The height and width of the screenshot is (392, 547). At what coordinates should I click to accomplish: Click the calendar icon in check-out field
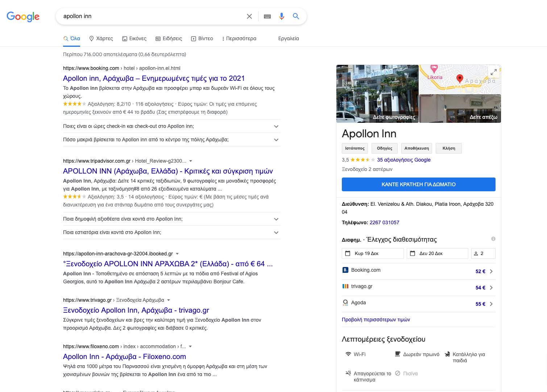click(413, 253)
